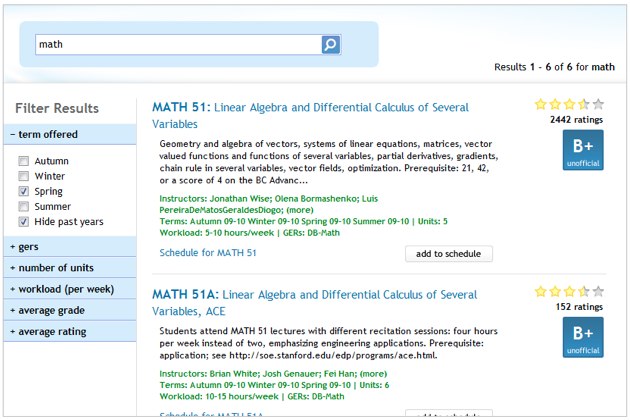Click the MATH 51A star rating

[x=569, y=292]
